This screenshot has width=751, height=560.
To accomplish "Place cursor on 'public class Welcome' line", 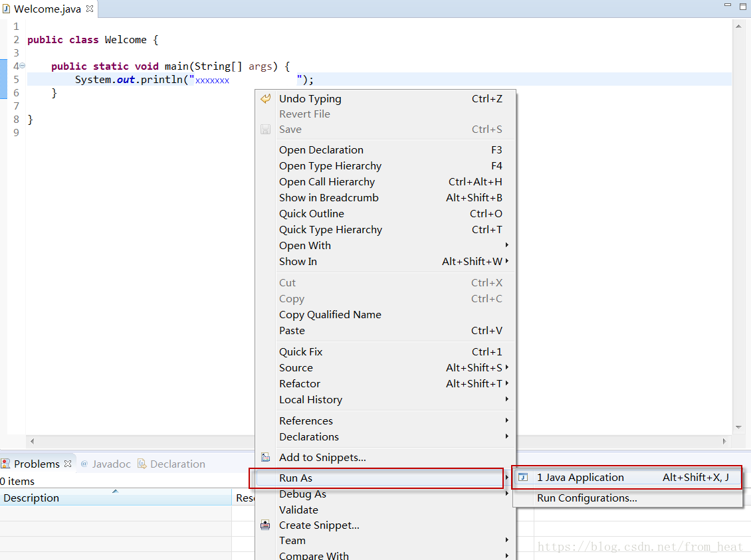I will pyautogui.click(x=93, y=39).
